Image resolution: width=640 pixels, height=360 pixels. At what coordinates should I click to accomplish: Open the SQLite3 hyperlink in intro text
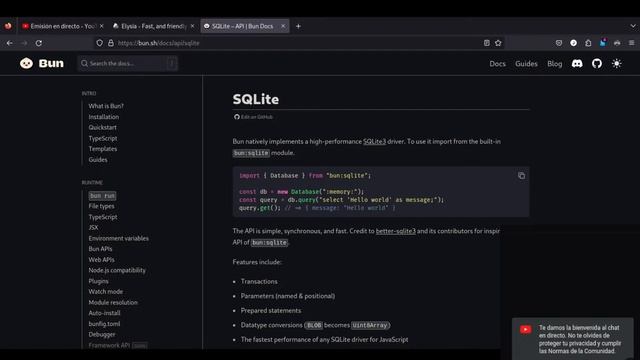[x=374, y=142]
